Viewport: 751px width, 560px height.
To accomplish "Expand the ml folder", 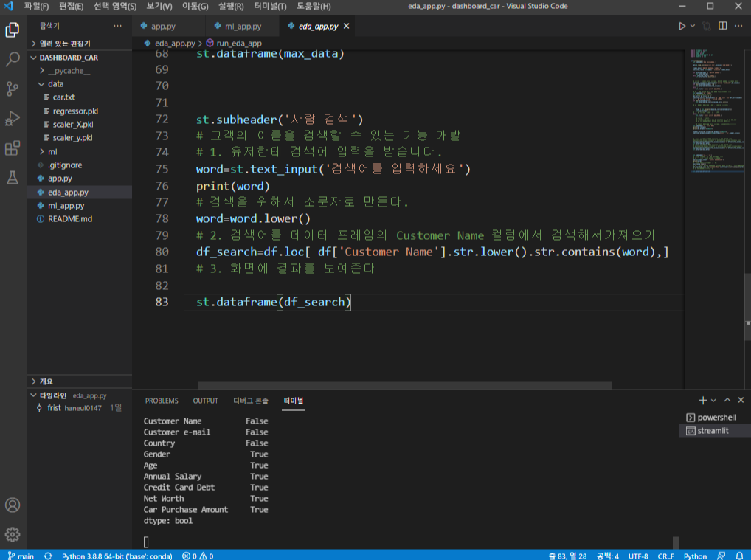I will point(80,151).
